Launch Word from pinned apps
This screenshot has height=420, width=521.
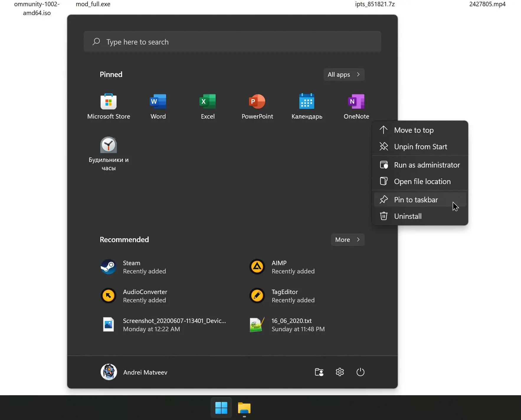pos(158,106)
